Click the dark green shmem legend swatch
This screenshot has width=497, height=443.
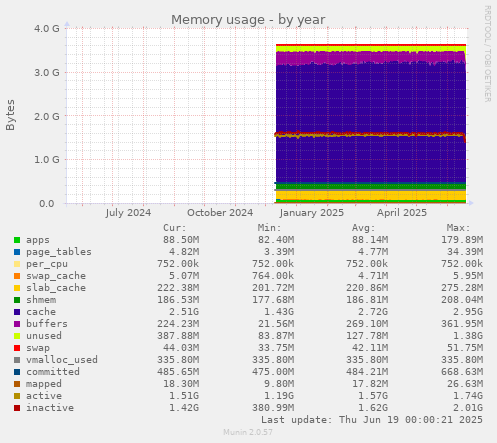17,300
